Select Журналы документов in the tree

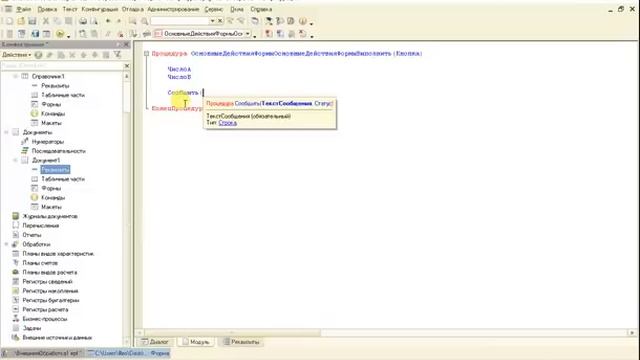pyautogui.click(x=50, y=216)
